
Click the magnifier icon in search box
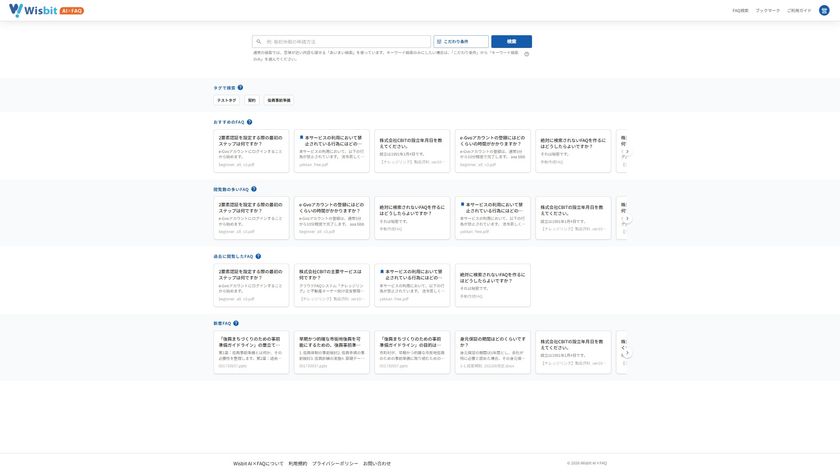(x=259, y=41)
